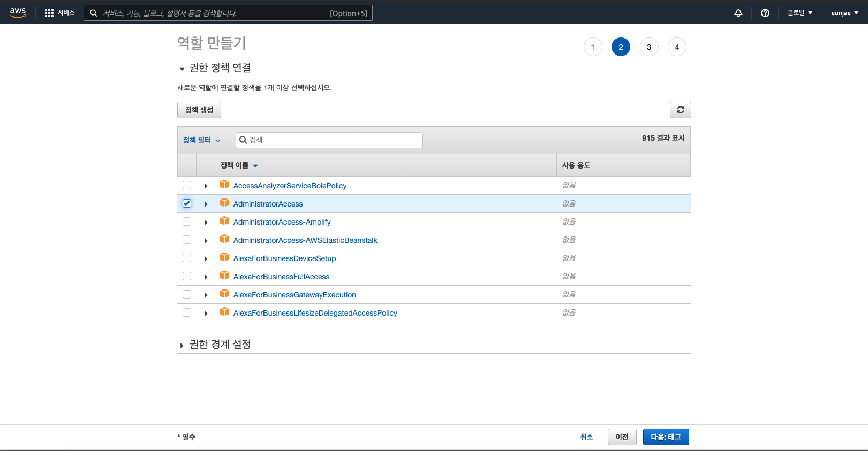This screenshot has width=868, height=451.
Task: Click the policy icon for AlexaForBusinessFullAccess
Action: pos(224,276)
